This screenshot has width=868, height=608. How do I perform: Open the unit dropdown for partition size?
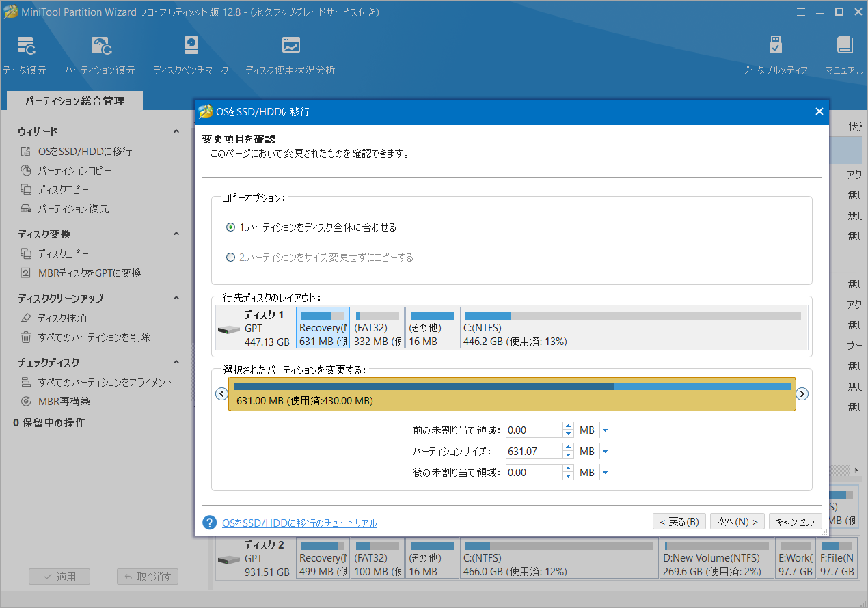tap(605, 452)
